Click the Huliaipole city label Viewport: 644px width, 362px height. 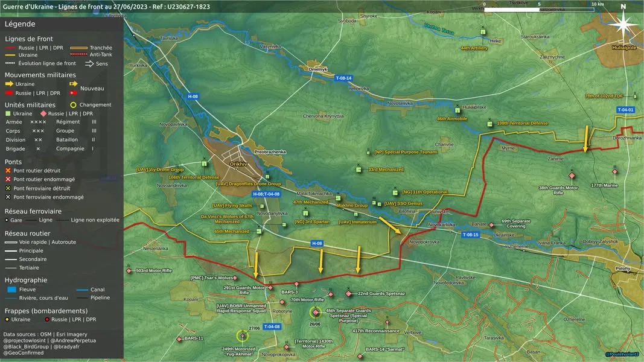click(x=624, y=48)
